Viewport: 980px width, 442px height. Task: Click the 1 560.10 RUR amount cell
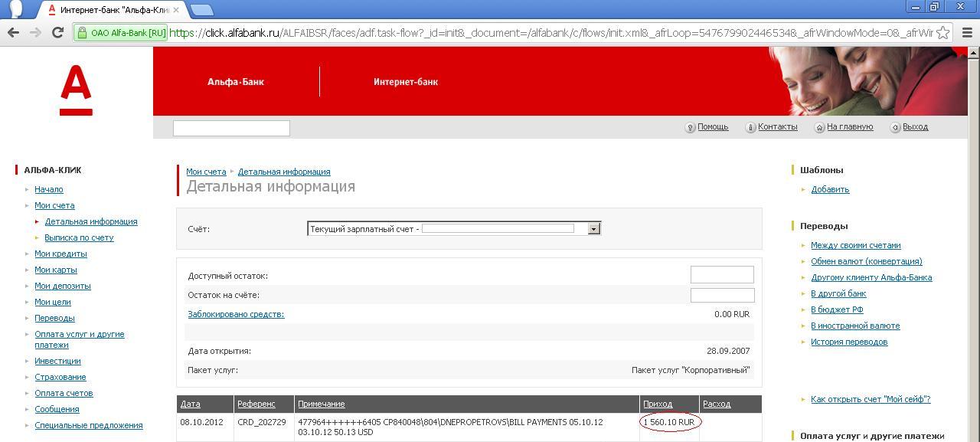[x=669, y=422]
